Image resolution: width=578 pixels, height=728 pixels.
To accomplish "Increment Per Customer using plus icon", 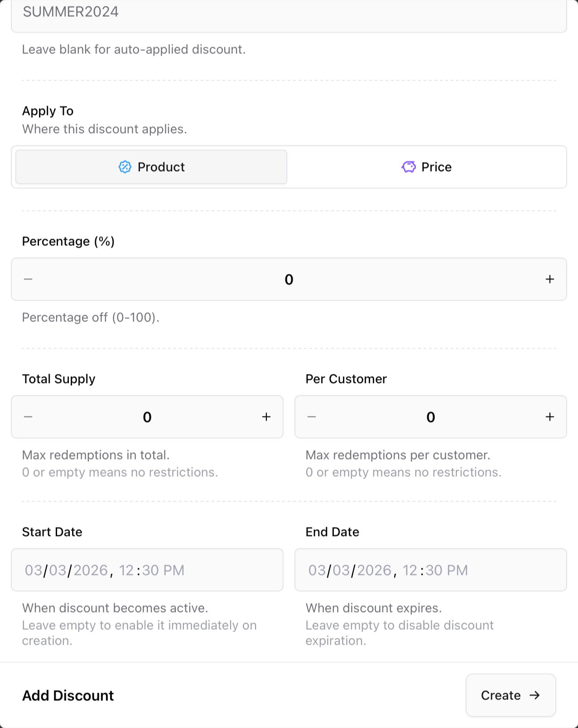I will 549,417.
